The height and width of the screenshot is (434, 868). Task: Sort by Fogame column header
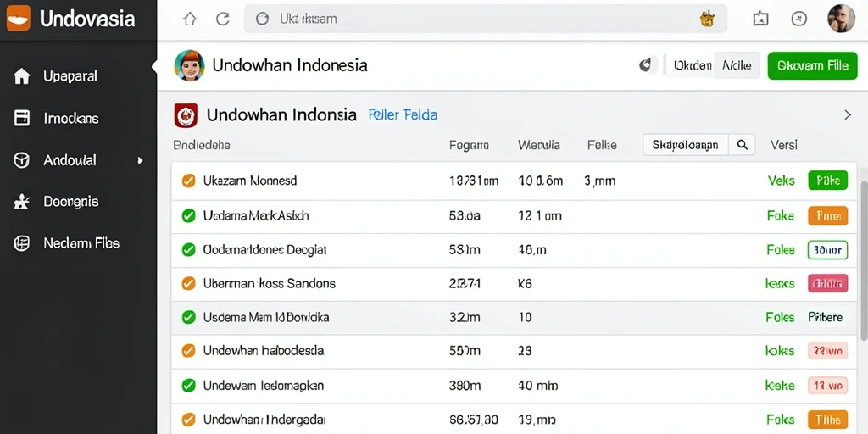click(469, 145)
